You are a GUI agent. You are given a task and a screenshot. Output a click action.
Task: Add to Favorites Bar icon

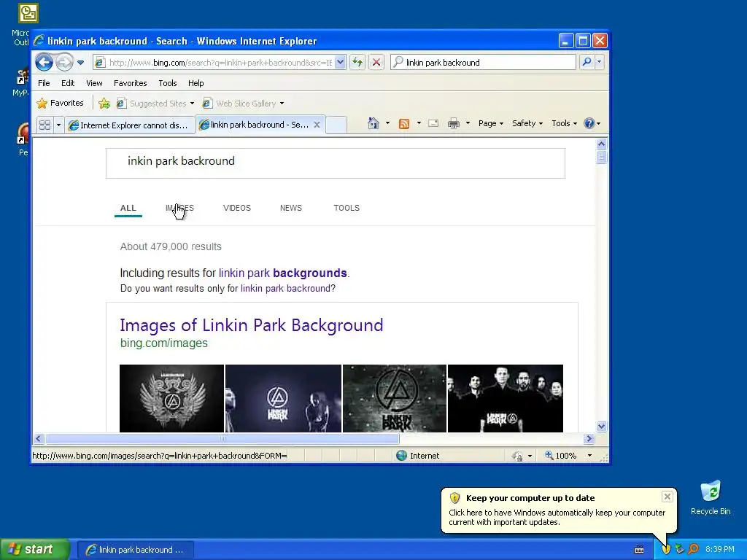coord(104,103)
